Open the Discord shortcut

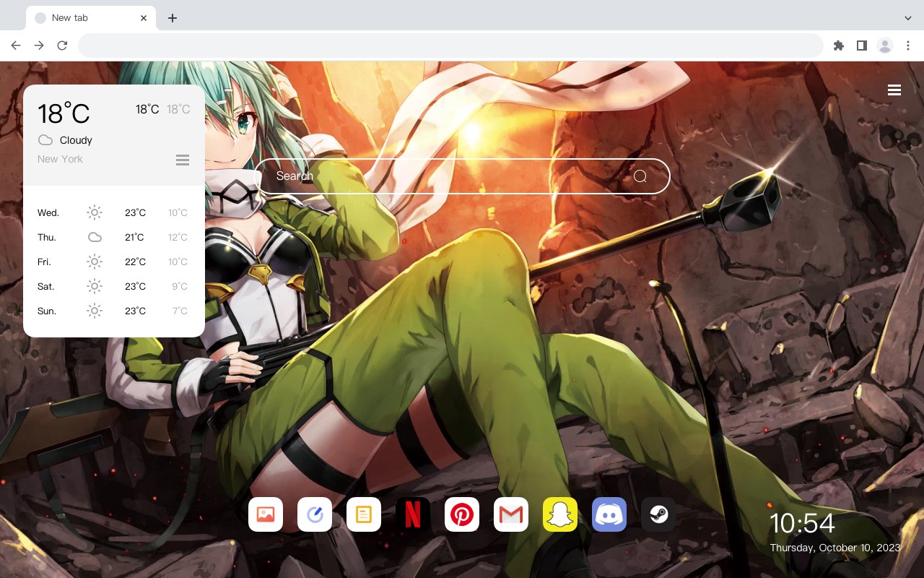click(609, 514)
